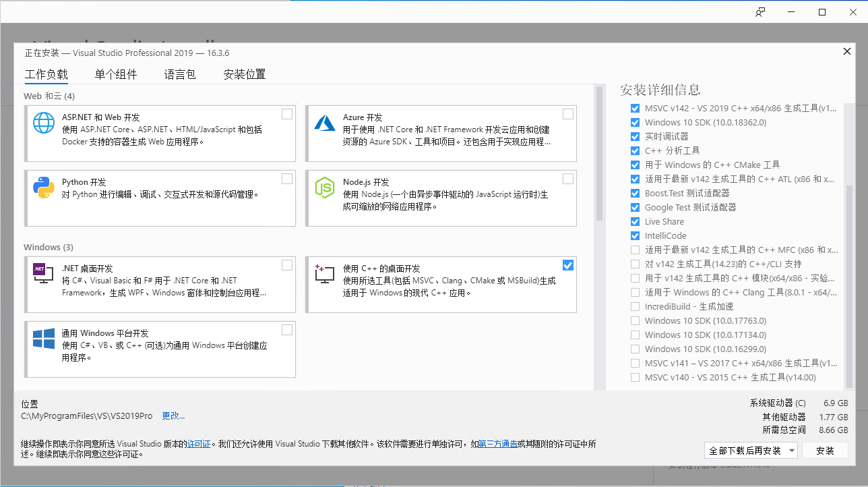Screen dimensions: 868x487
Task: Uncheck the IntelliCode component
Action: pyautogui.click(x=635, y=235)
